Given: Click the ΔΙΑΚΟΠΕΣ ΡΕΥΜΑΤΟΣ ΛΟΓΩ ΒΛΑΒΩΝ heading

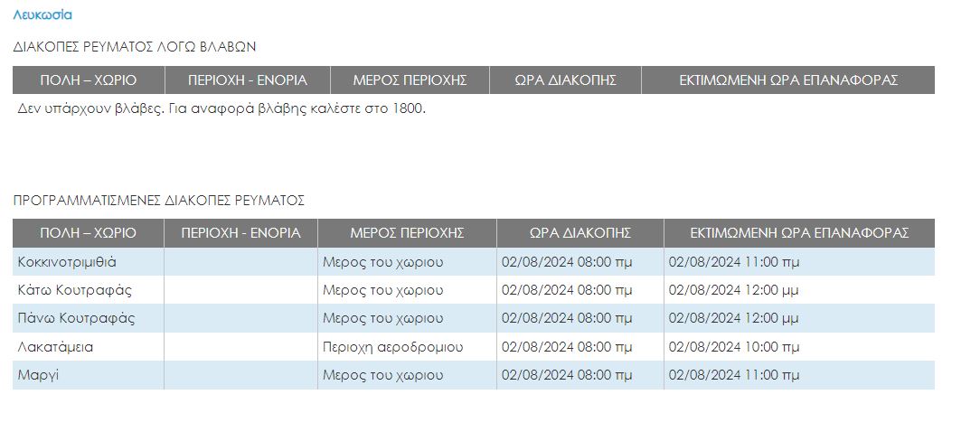Looking at the screenshot, I should coord(135,47).
